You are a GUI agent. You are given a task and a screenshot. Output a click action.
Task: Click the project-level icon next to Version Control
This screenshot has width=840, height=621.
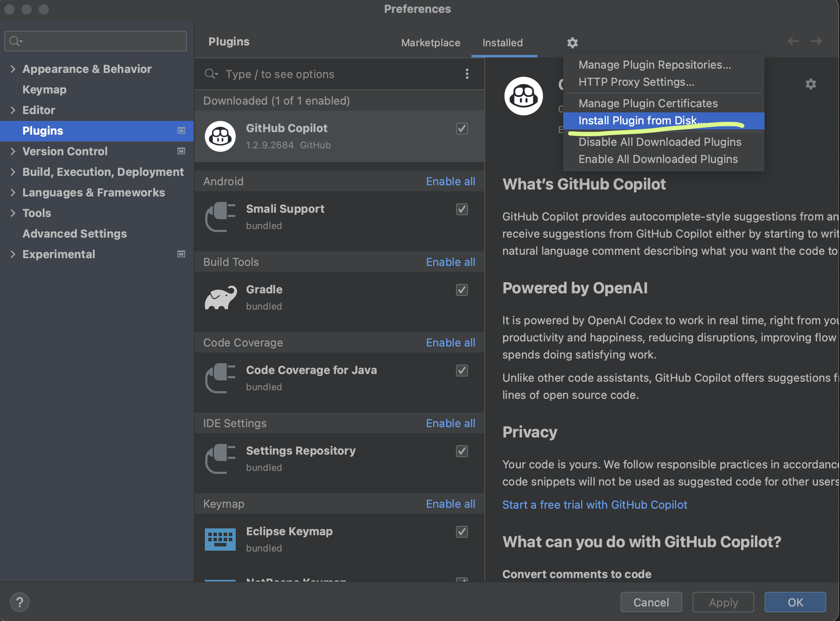pos(181,151)
